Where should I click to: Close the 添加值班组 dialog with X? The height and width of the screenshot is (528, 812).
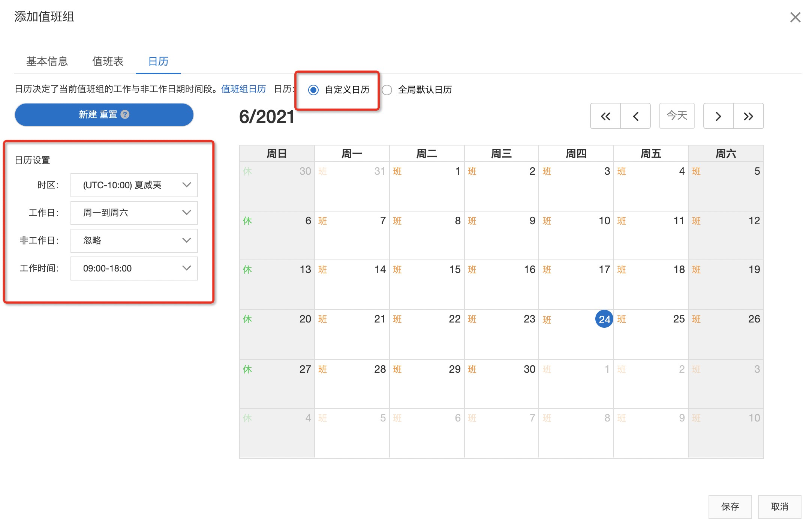795,17
